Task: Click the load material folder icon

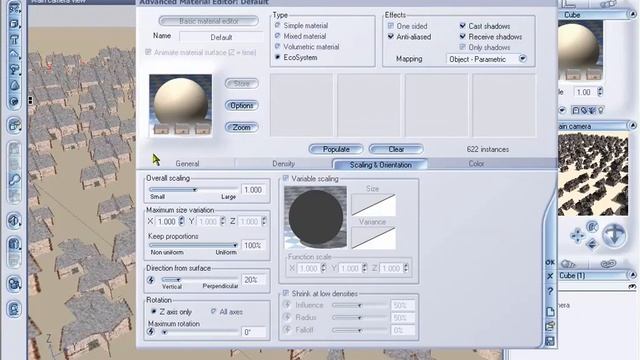Action: [x=550, y=326]
